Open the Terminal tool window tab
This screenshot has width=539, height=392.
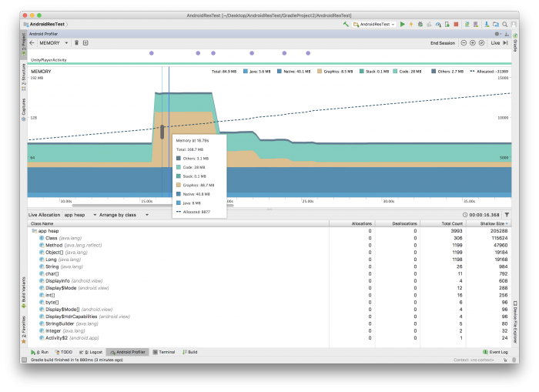pyautogui.click(x=164, y=352)
